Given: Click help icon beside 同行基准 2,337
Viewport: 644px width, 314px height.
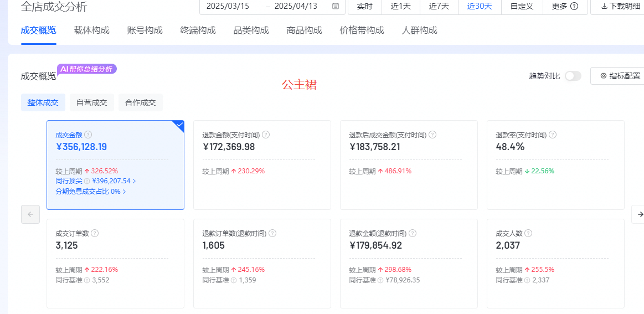Looking at the screenshot, I should point(527,280).
